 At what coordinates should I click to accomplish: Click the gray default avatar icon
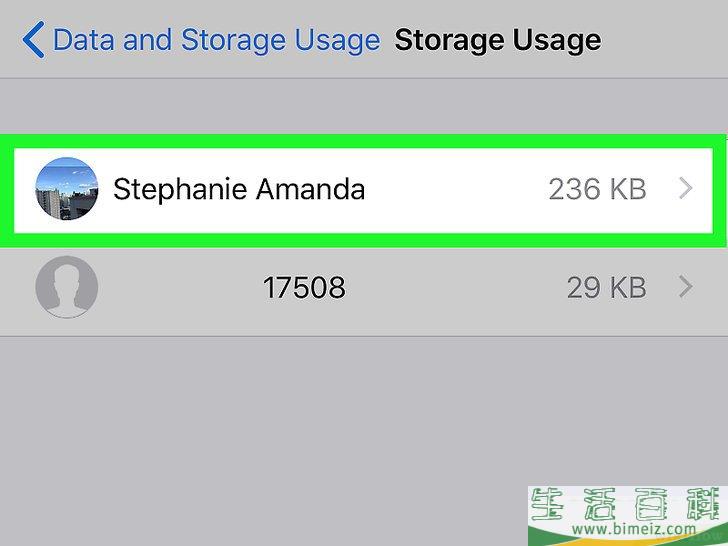(x=67, y=287)
